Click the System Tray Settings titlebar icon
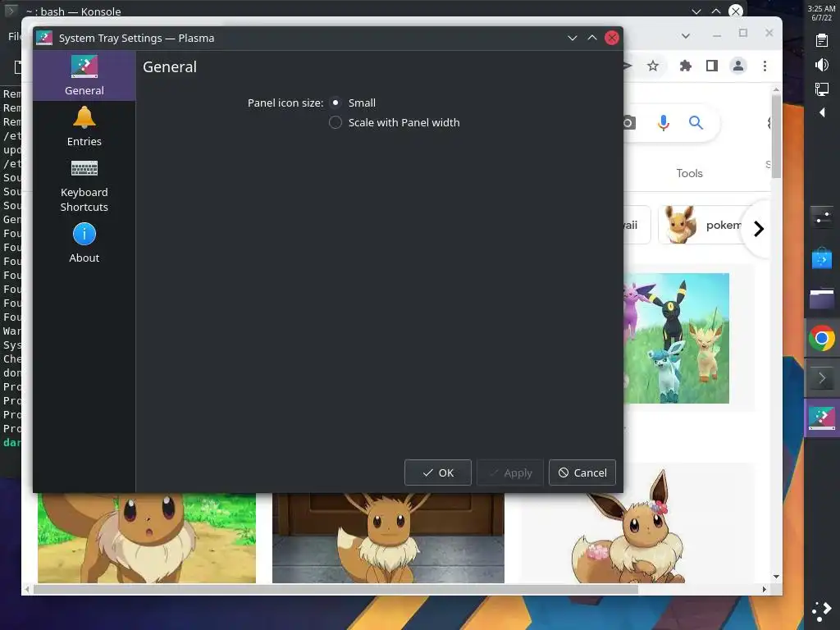 (x=44, y=38)
